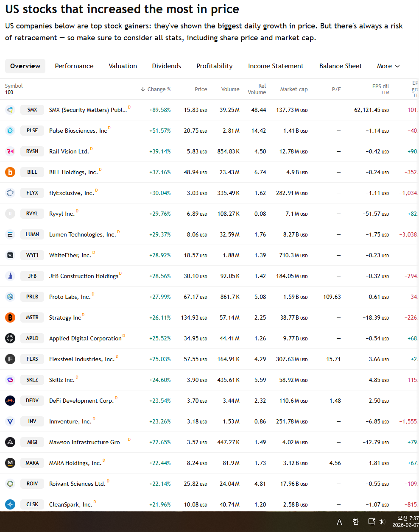Sort by the Change % column header
The width and height of the screenshot is (419, 532).
(x=156, y=89)
